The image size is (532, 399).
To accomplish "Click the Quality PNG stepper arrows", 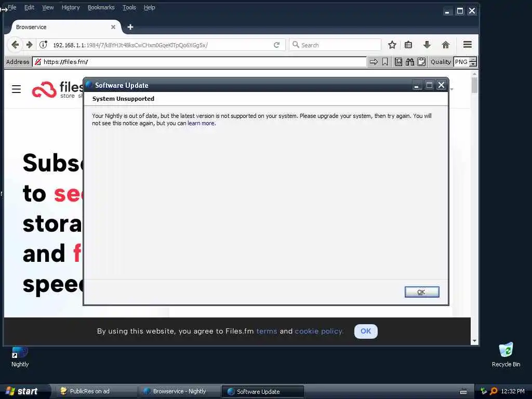I will pos(473,62).
